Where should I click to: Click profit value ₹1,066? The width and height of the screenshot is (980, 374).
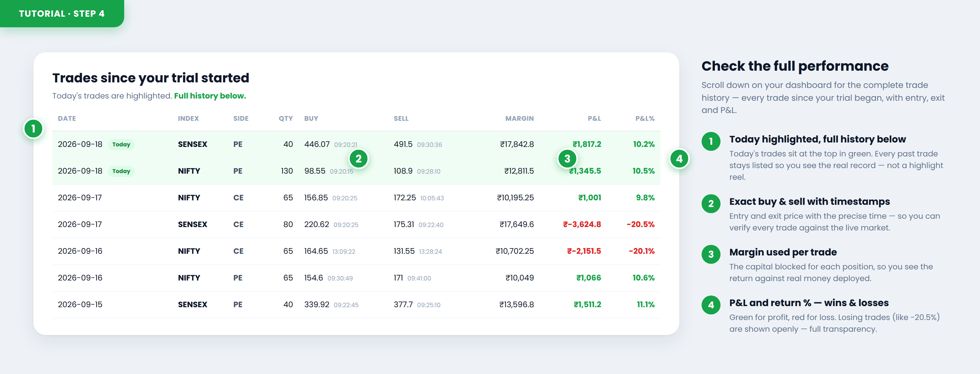tap(589, 278)
